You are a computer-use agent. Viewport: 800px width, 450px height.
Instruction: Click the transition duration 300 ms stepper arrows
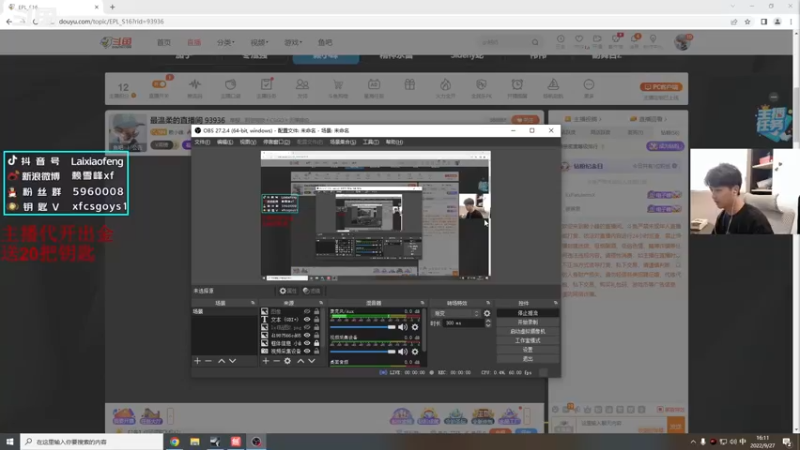(488, 323)
